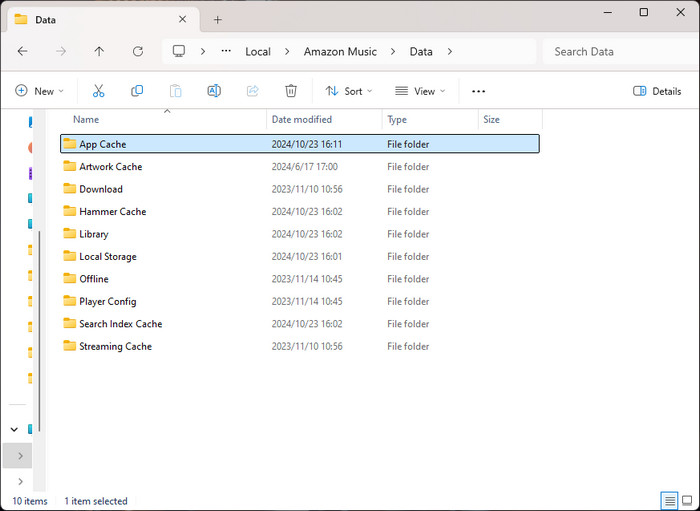Show hidden path via address bar ellipsis
Screen dimensions: 700x511
(x=226, y=51)
